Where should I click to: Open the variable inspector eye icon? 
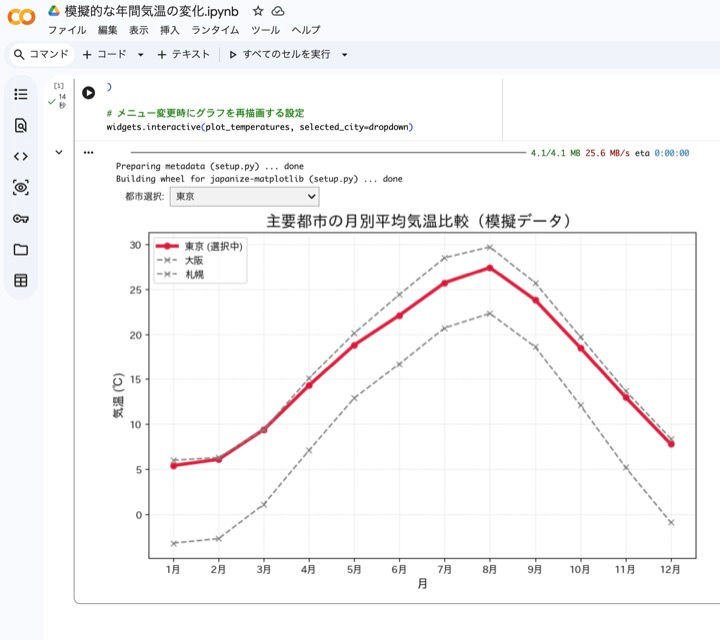[21, 187]
